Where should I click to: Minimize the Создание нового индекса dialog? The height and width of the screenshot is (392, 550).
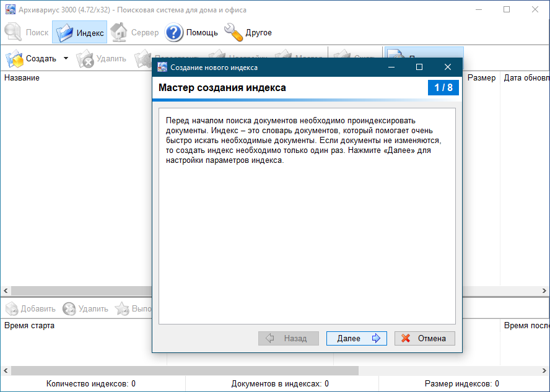pyautogui.click(x=391, y=67)
